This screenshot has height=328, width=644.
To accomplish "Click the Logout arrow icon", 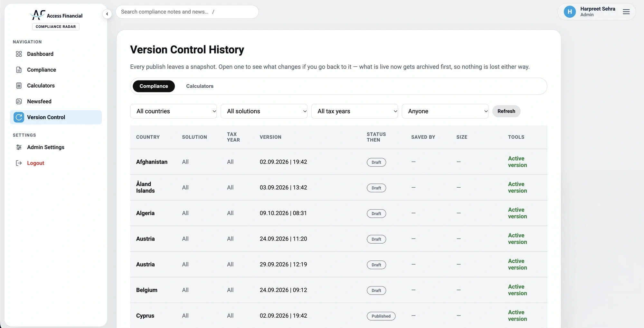I will coord(19,163).
